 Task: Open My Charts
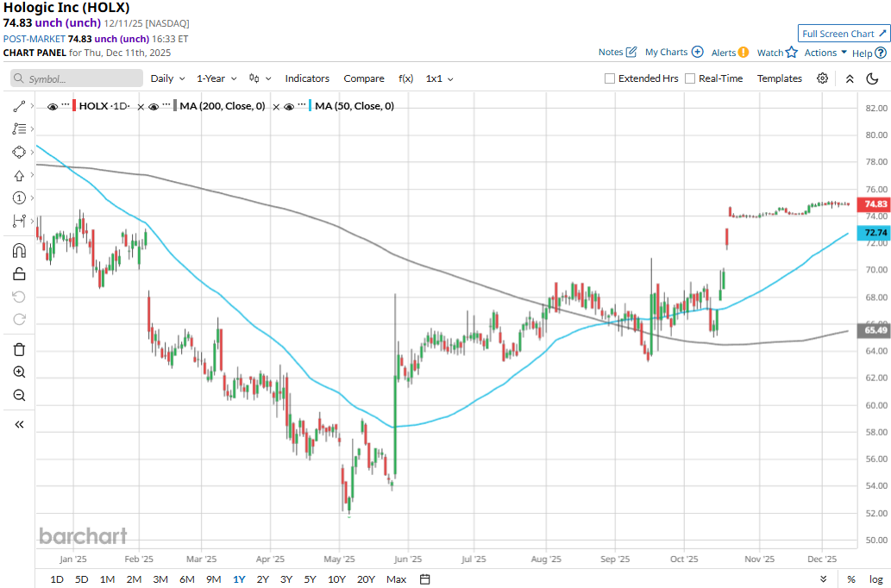[674, 53]
